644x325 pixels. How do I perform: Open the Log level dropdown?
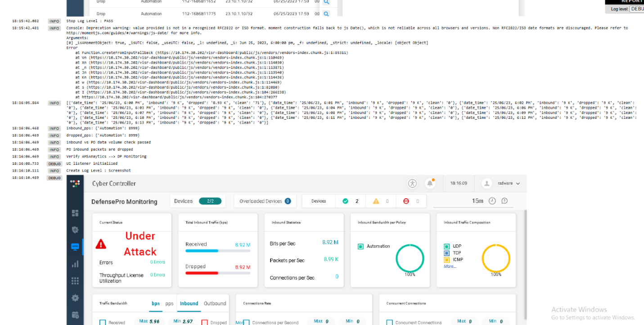637,9
